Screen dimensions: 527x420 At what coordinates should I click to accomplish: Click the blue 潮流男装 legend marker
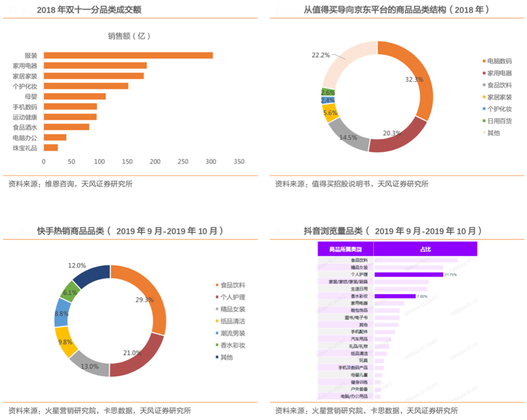(x=216, y=333)
